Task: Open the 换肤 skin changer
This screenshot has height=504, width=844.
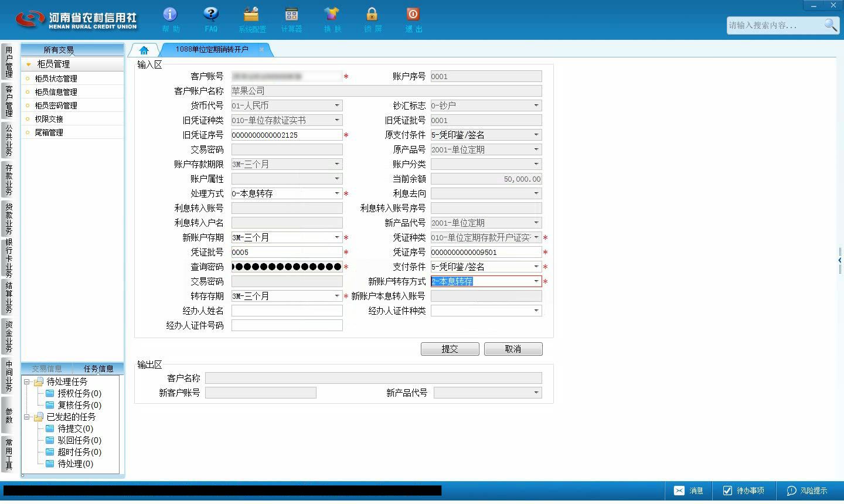Action: coord(332,20)
